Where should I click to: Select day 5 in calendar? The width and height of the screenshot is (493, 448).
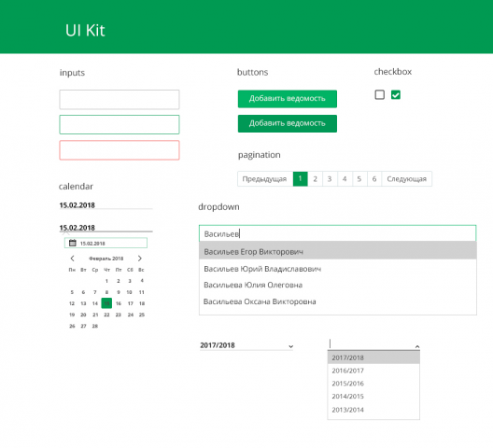(72, 292)
